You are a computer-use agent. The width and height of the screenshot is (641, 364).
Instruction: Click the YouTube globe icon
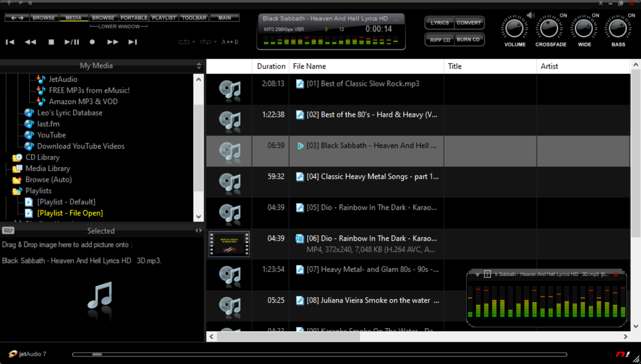click(29, 135)
